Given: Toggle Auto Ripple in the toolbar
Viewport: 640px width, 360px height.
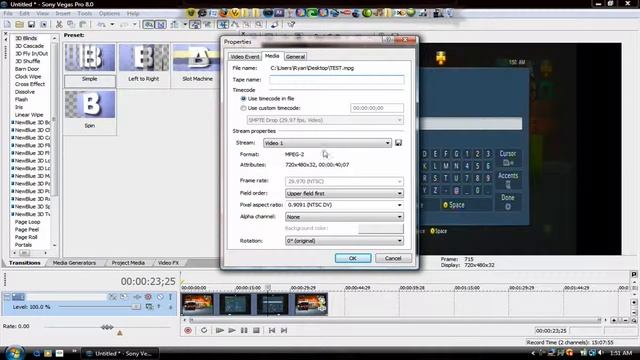Looking at the screenshot, I should [174, 24].
